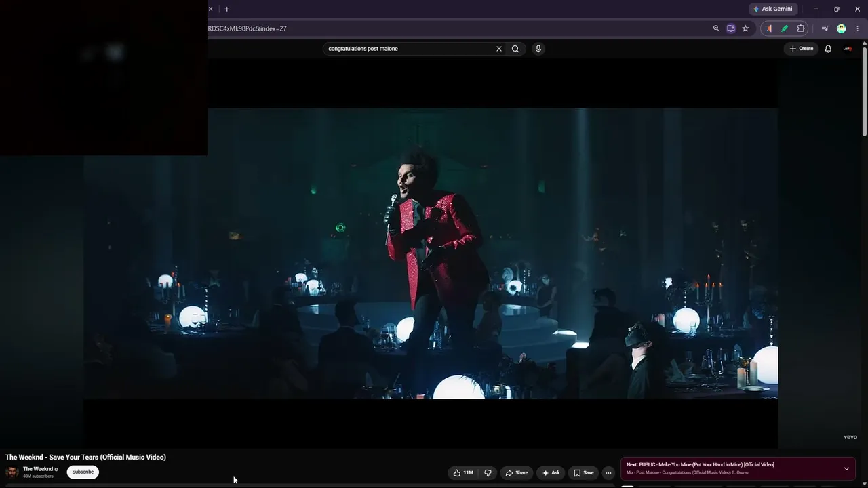Click the Vevo logo on the video

point(850,437)
